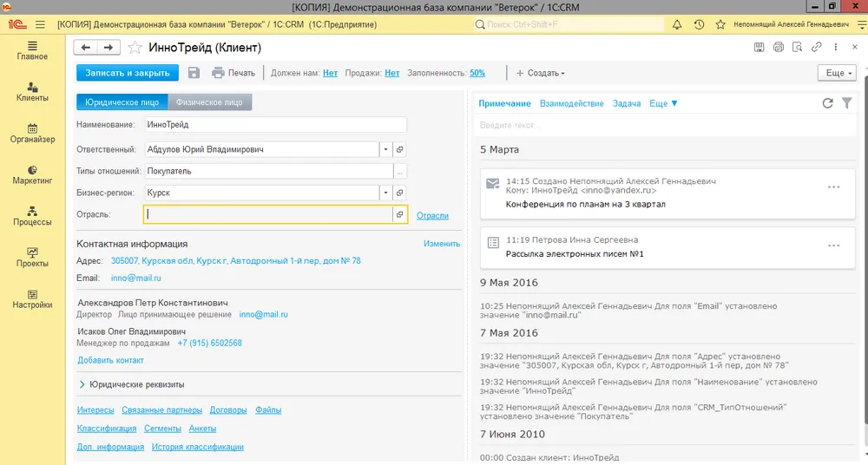The image size is (868, 465).
Task: Click printer icon in top-right header
Action: click(x=779, y=47)
